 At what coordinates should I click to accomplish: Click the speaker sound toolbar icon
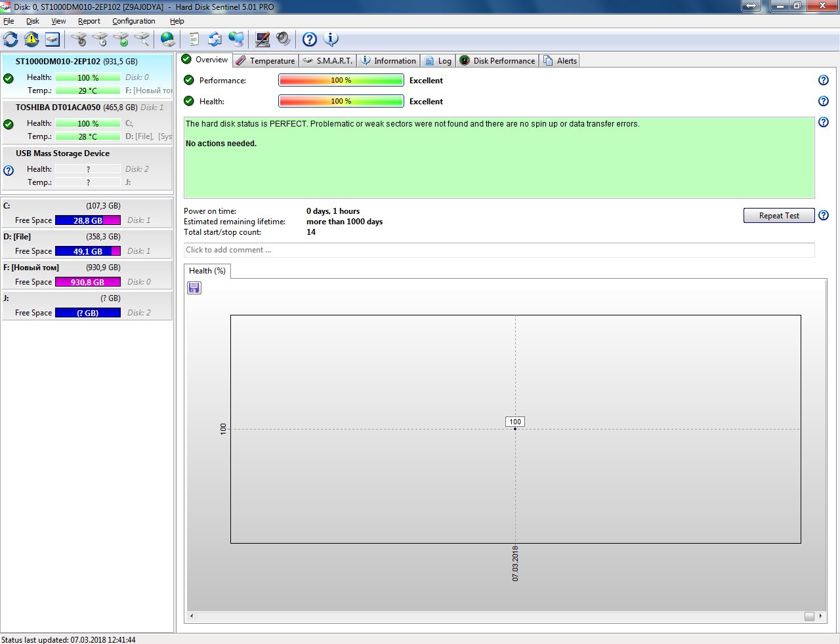coord(283,39)
